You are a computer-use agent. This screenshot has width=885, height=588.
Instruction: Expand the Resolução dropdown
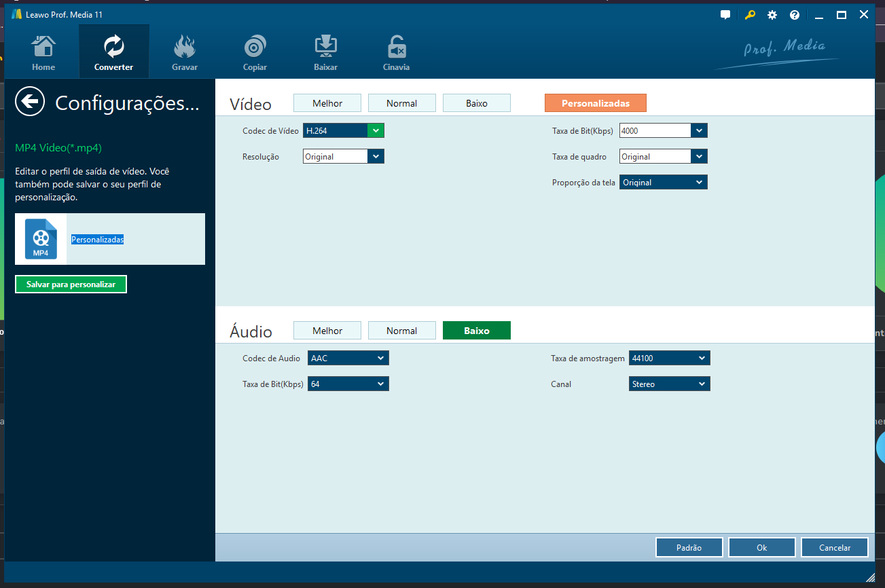[x=376, y=156]
